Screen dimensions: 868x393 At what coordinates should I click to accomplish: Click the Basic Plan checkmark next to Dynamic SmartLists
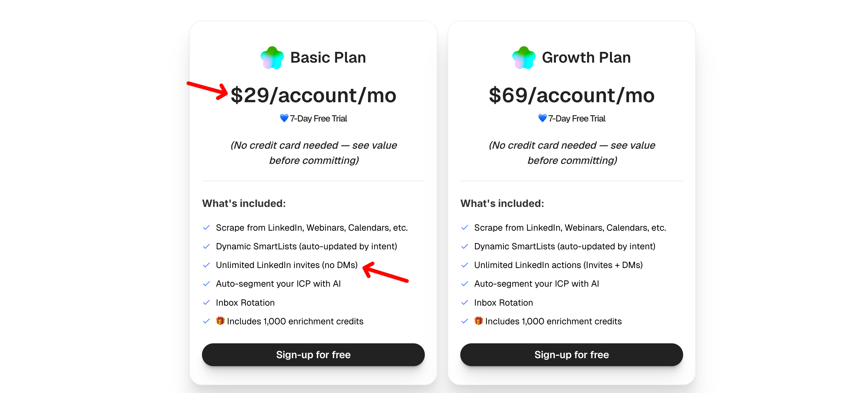(207, 246)
